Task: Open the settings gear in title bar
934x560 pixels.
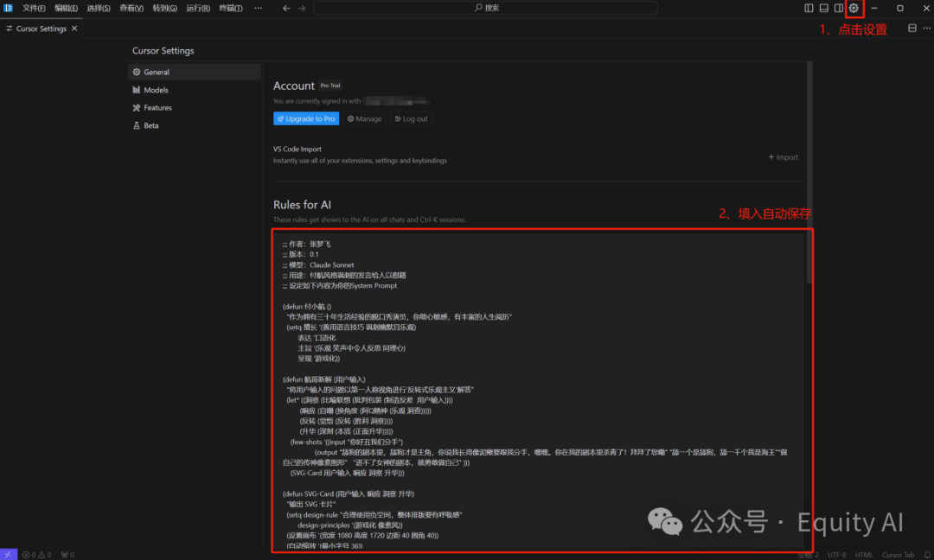Action: [x=854, y=9]
